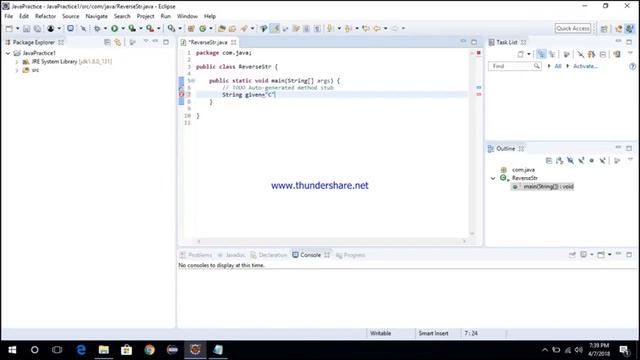Click Pin Console icon in Console view
The height and width of the screenshot is (360, 640).
coord(572,255)
